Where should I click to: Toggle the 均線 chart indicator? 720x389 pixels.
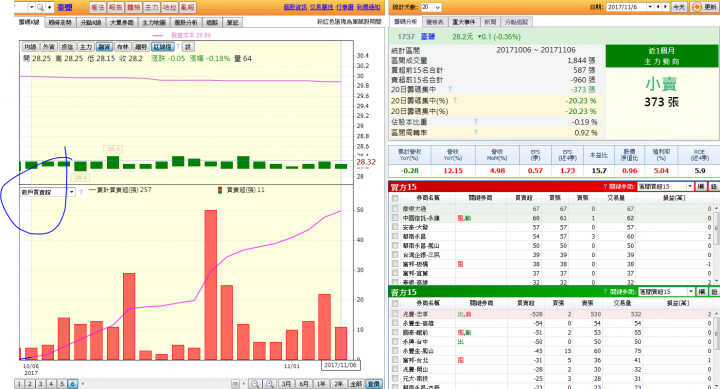click(30, 47)
